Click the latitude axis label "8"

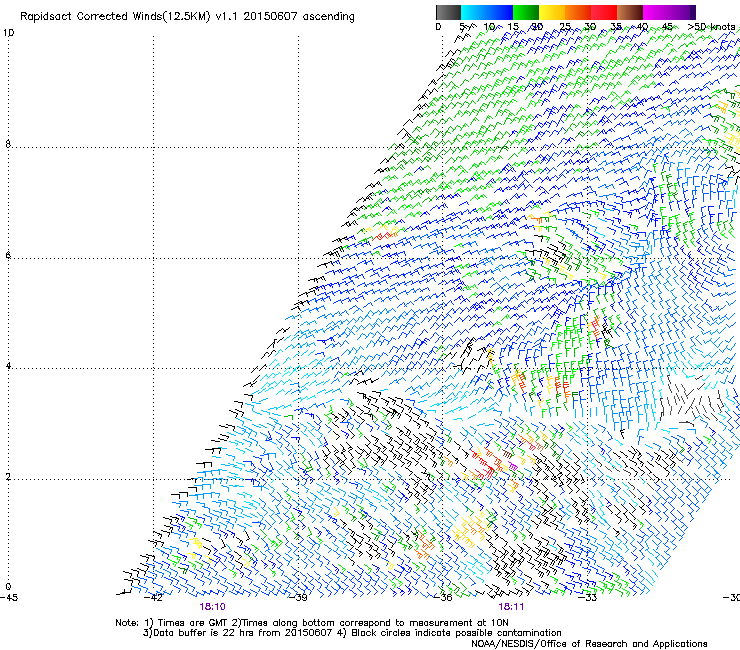point(8,144)
